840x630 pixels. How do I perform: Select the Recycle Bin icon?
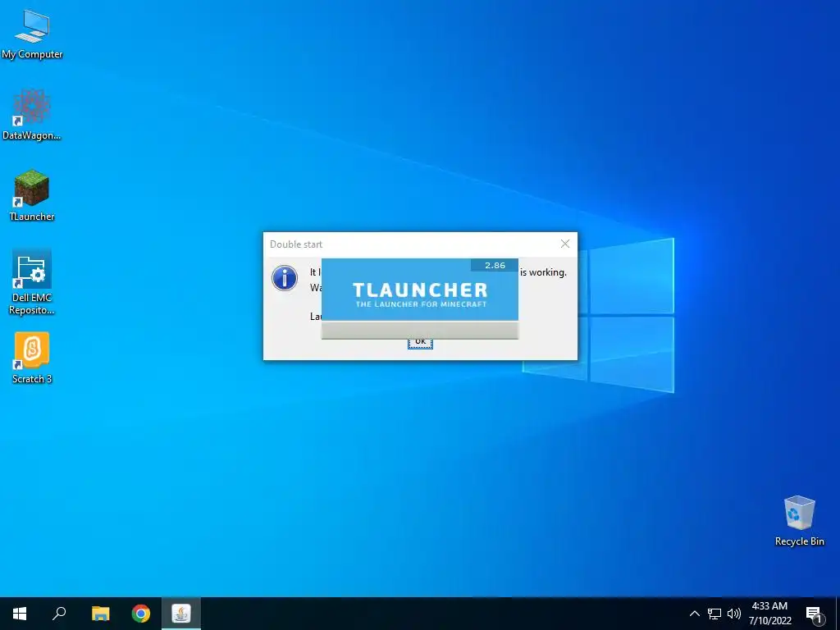799,521
